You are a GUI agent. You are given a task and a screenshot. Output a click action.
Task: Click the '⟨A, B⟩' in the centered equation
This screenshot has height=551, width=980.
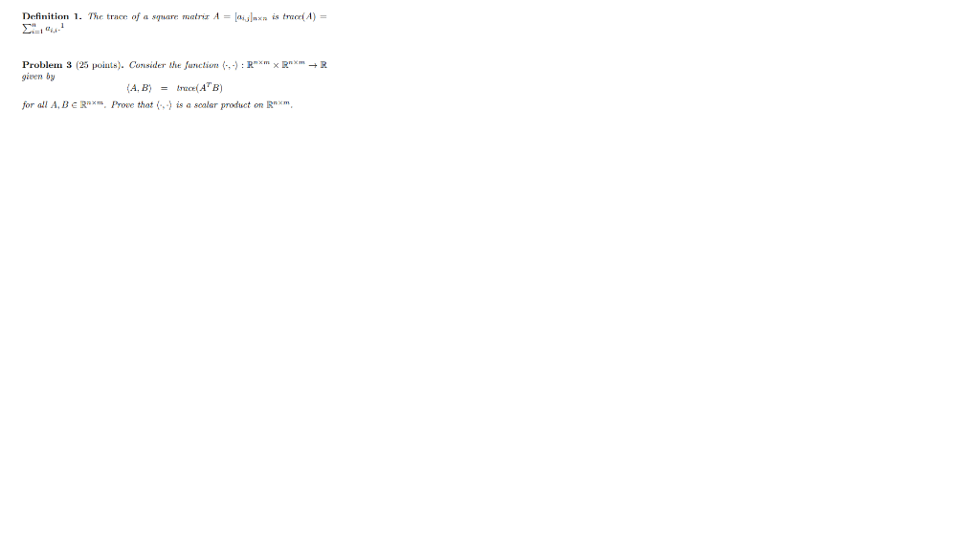(x=139, y=88)
